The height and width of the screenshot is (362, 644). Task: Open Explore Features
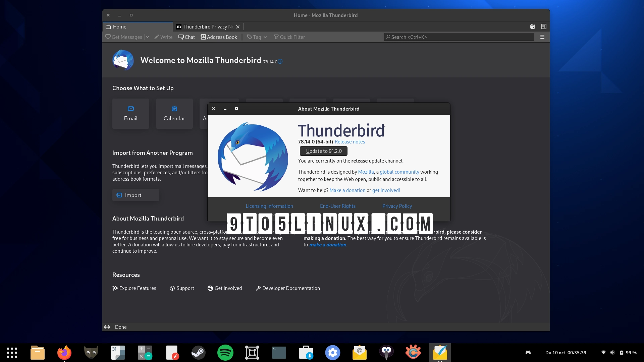134,288
